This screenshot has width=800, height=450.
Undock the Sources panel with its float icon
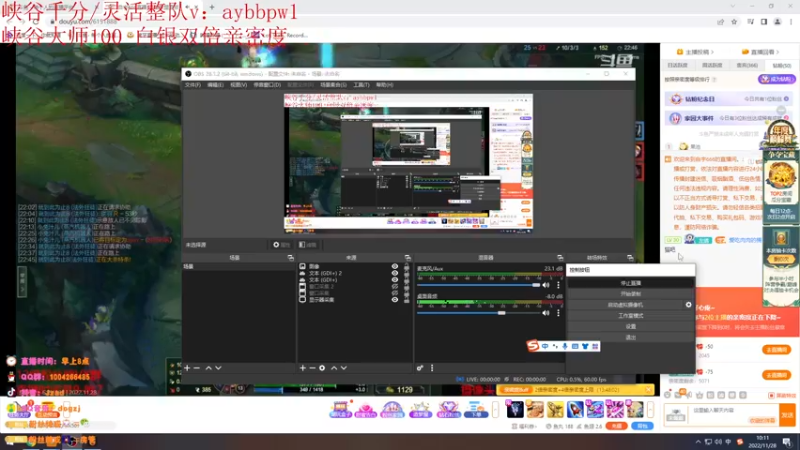coord(408,258)
